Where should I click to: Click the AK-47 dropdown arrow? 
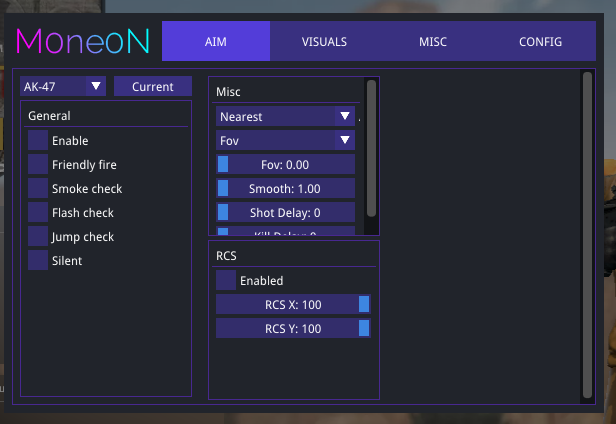(x=96, y=86)
